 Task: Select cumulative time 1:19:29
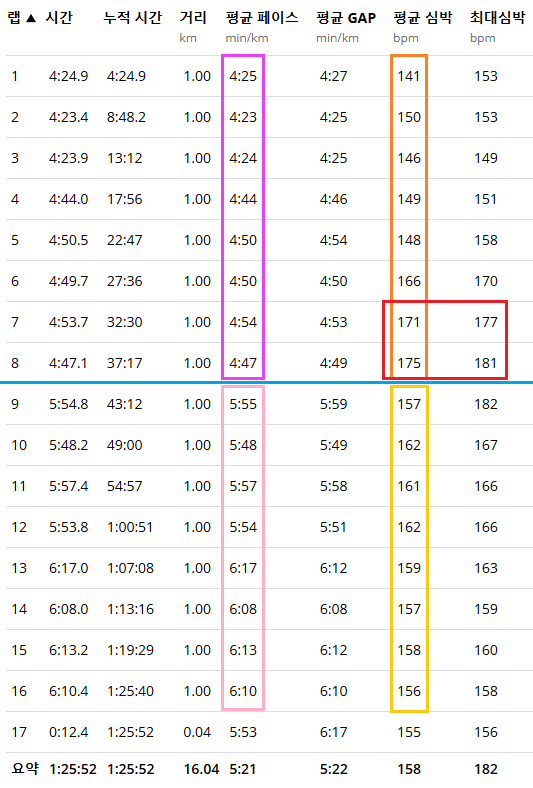point(130,650)
